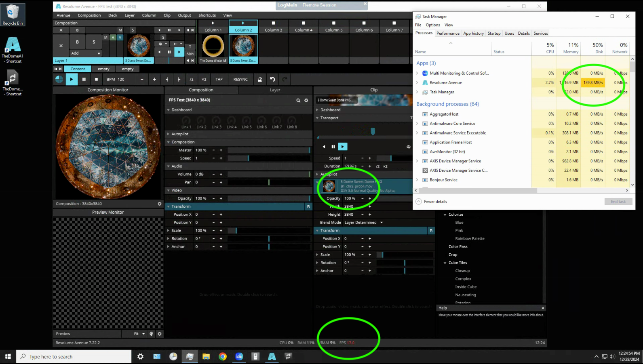Open the Composition menu in menu bar
Viewport: 643px width, 364px height.
point(89,15)
